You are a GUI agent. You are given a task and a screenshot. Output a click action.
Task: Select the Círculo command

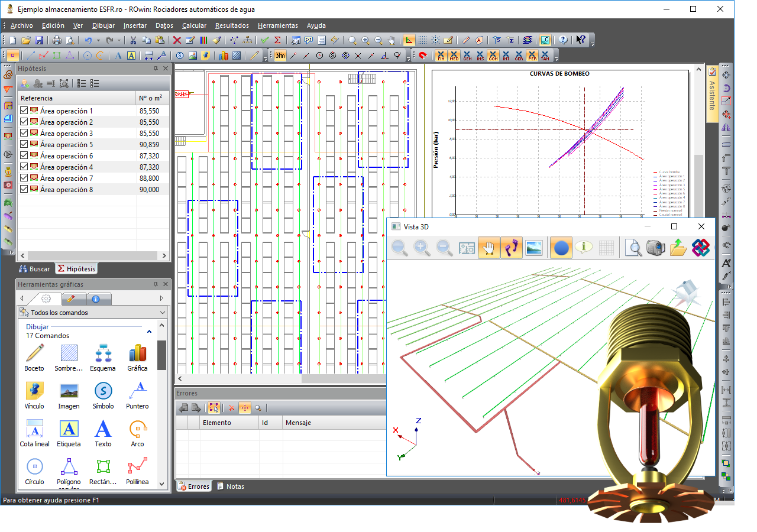coord(34,471)
